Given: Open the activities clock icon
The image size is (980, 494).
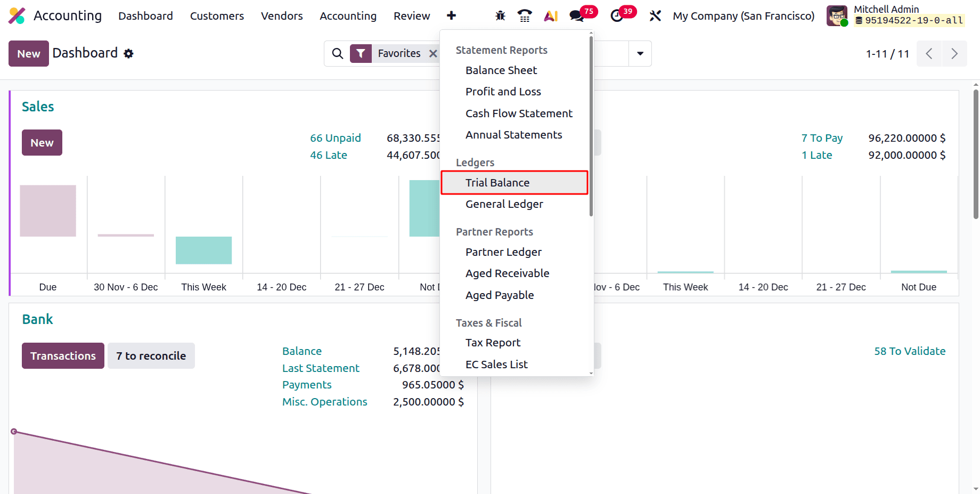Looking at the screenshot, I should [x=617, y=16].
